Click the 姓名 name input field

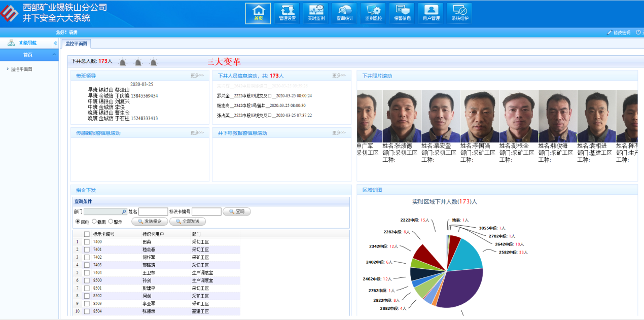153,211
